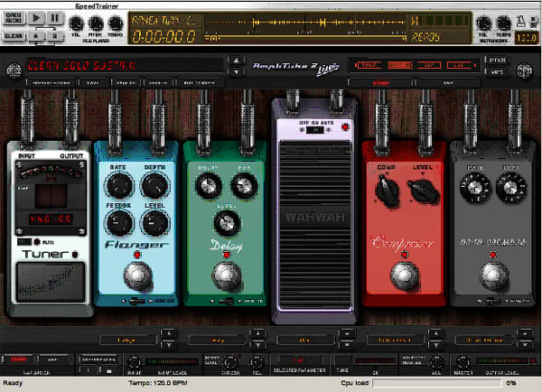542x392 pixels.
Task: Click the metronome Tempo knob
Action: tap(503, 23)
